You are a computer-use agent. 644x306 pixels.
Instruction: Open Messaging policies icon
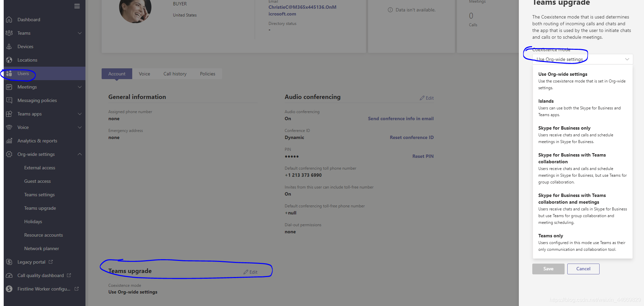9,100
